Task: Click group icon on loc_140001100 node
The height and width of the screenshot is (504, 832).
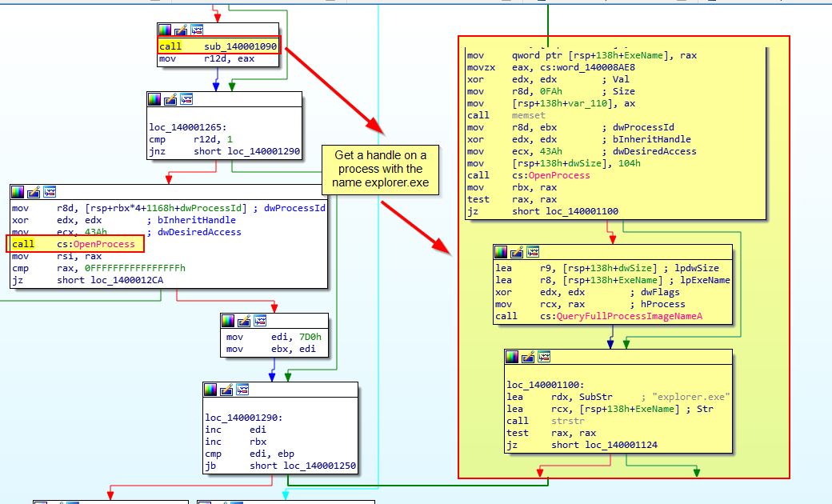Action: [x=544, y=357]
